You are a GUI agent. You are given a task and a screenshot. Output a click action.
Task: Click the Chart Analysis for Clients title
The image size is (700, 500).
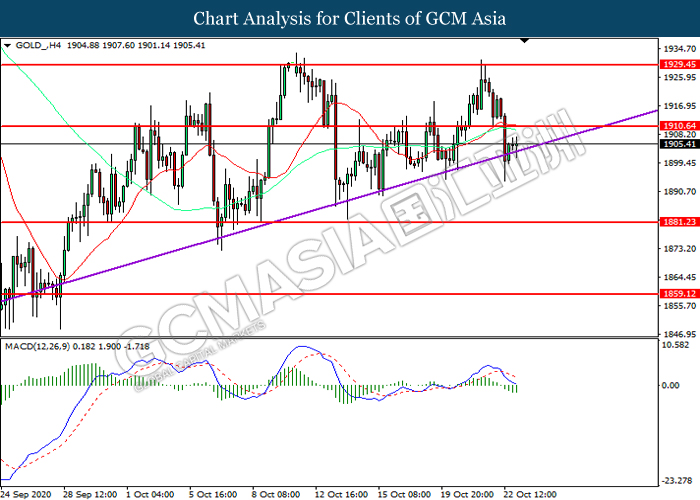pos(350,19)
